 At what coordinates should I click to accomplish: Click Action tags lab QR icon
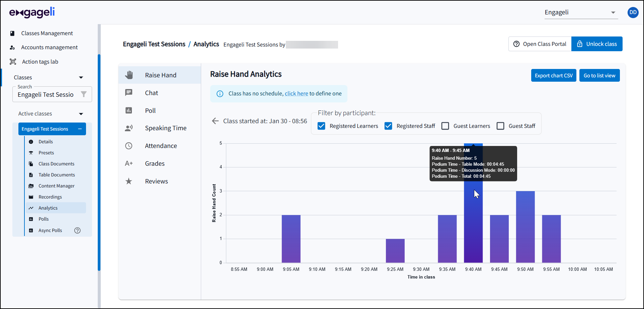(x=13, y=62)
